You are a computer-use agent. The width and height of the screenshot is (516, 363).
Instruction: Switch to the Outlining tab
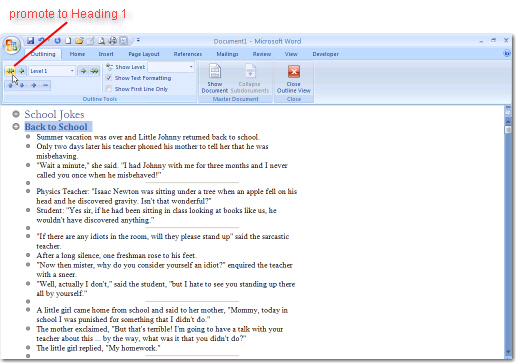click(x=43, y=54)
